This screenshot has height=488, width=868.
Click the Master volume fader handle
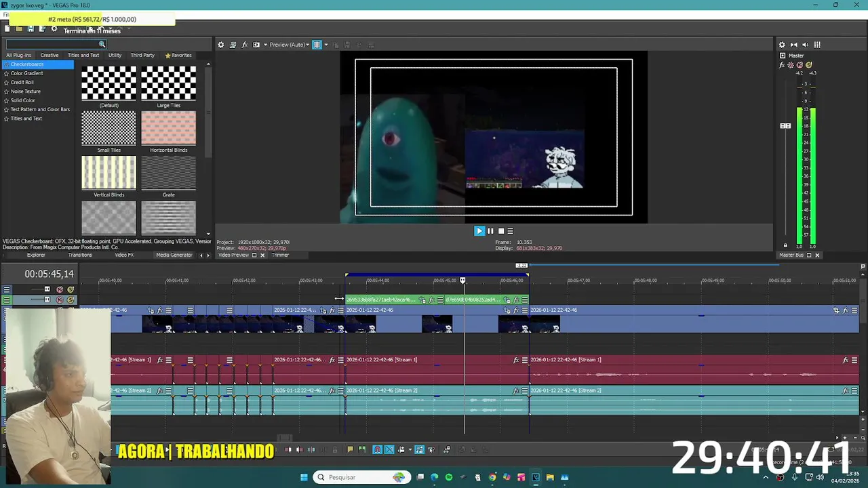pos(785,125)
